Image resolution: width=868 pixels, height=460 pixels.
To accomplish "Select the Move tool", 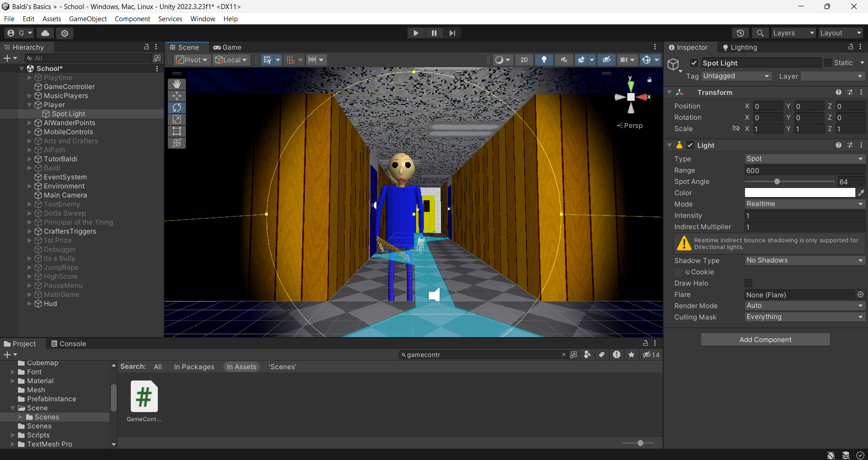I will click(x=177, y=96).
